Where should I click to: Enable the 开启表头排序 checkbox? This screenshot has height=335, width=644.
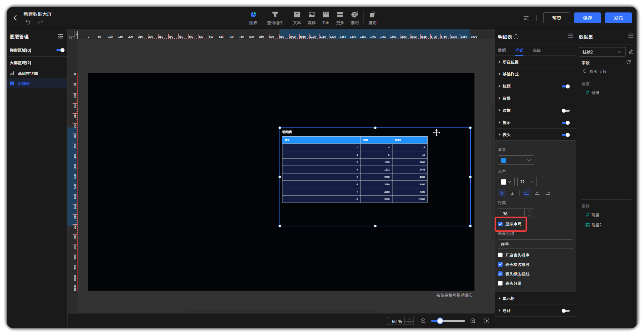click(501, 255)
